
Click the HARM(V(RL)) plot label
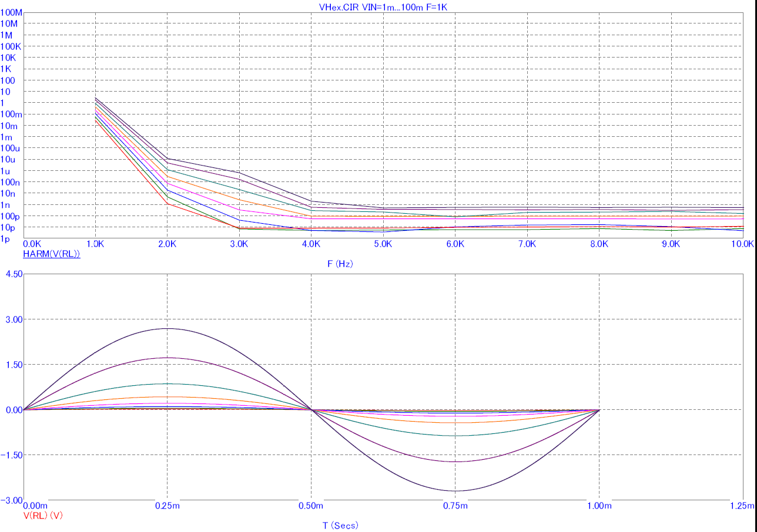point(51,254)
